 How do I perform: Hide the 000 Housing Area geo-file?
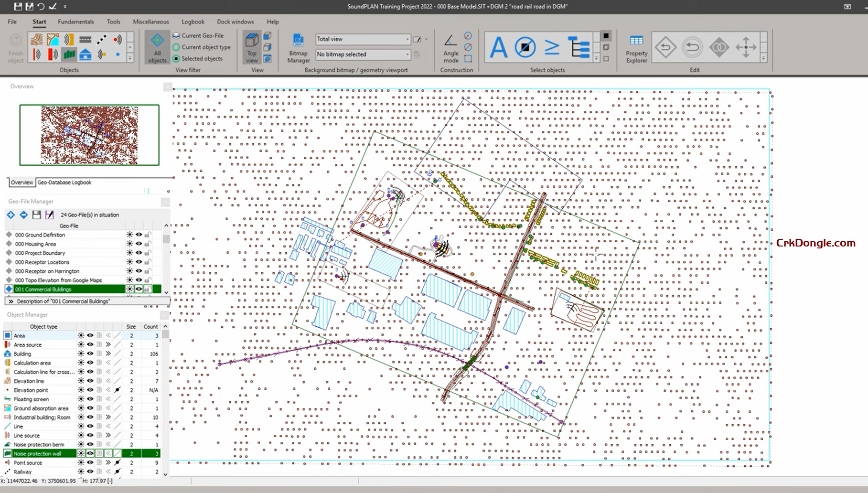(139, 244)
